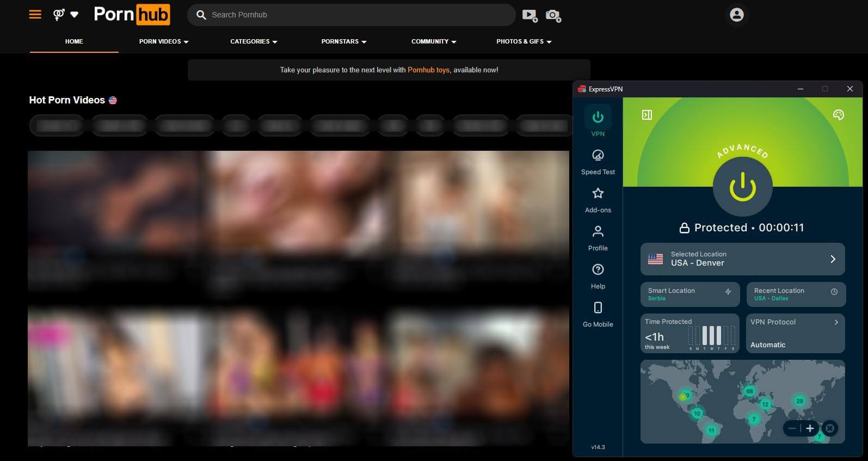
Task: Click the US flag icon beside the section heading
Action: [113, 100]
